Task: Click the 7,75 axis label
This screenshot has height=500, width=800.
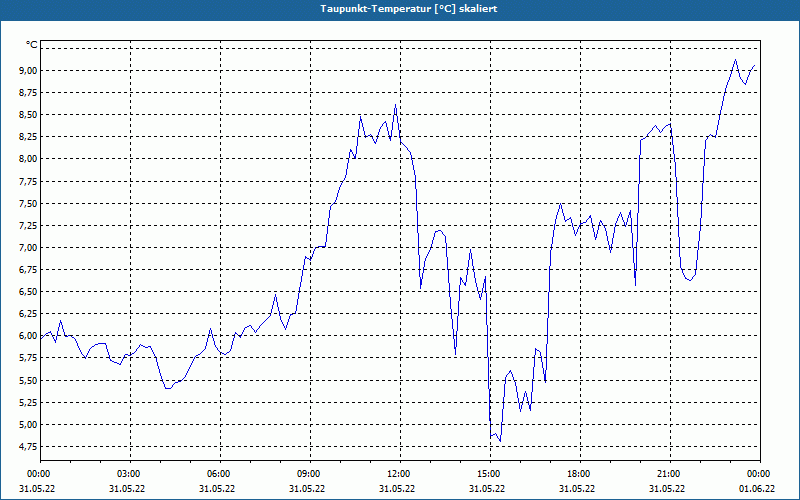Action: [x=29, y=181]
